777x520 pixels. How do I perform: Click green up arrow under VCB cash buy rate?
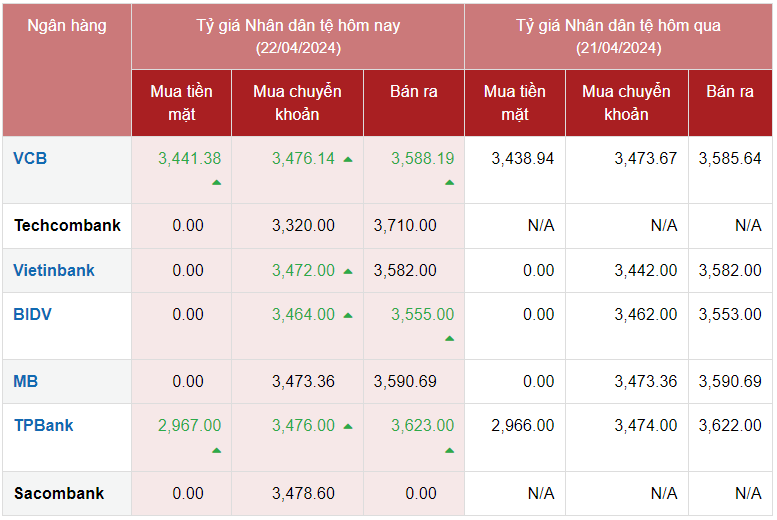tap(216, 183)
